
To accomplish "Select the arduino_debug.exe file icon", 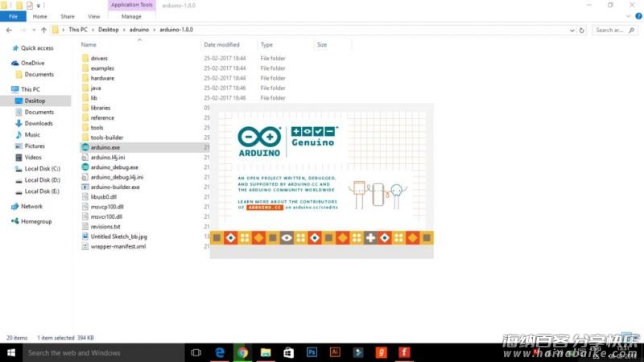I will click(x=85, y=167).
